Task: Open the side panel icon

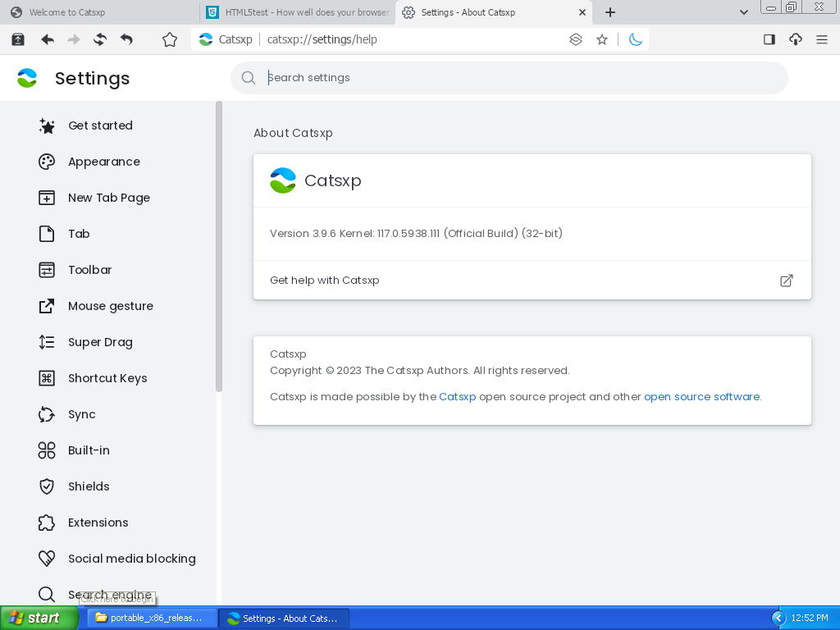Action: pyautogui.click(x=769, y=39)
